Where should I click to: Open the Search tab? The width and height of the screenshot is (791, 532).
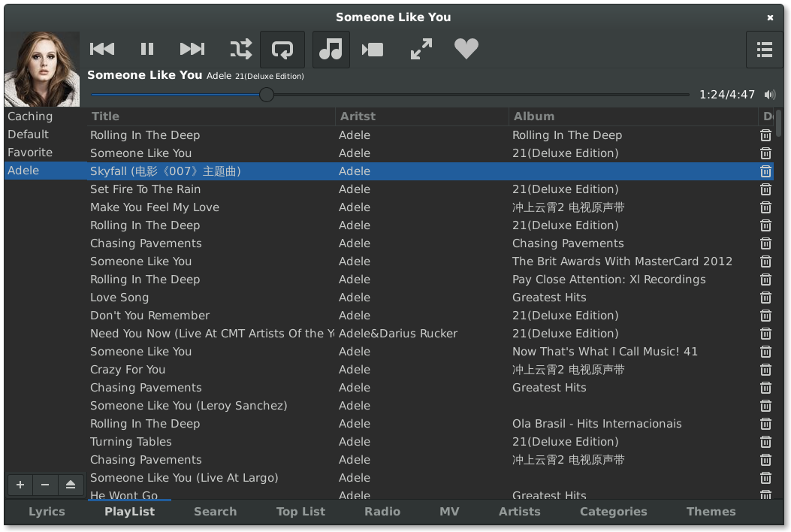pos(216,511)
